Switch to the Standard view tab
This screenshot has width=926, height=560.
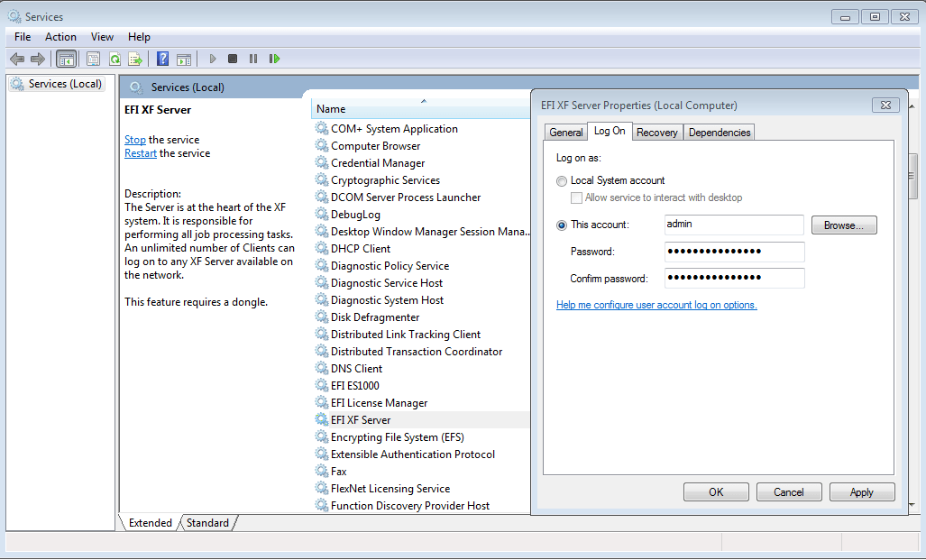pos(208,523)
